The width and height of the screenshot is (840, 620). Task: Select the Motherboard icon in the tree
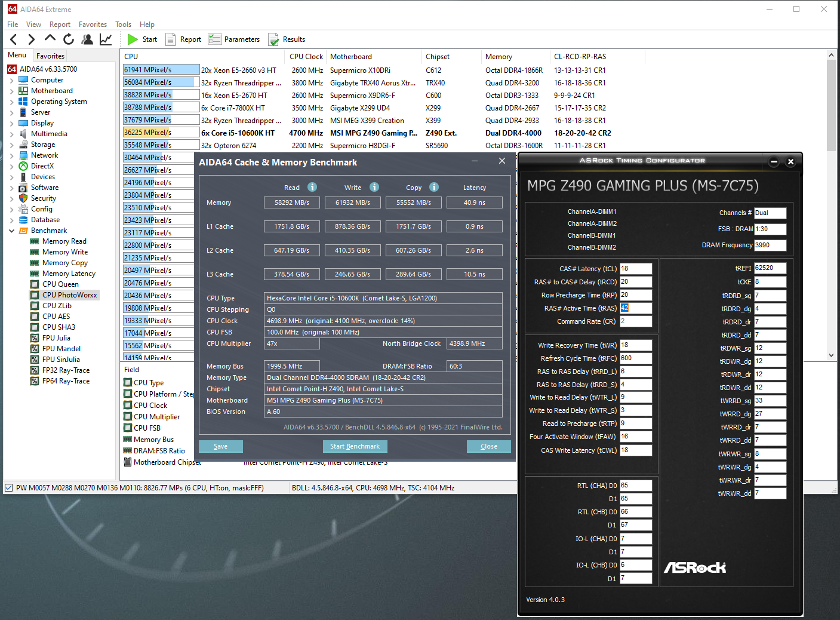tap(23, 91)
